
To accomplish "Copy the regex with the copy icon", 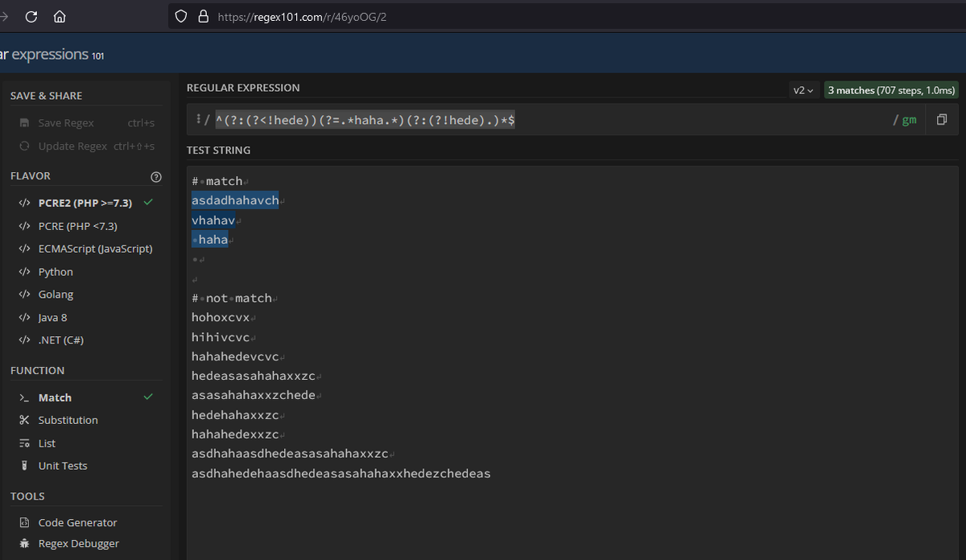I will coord(941,120).
